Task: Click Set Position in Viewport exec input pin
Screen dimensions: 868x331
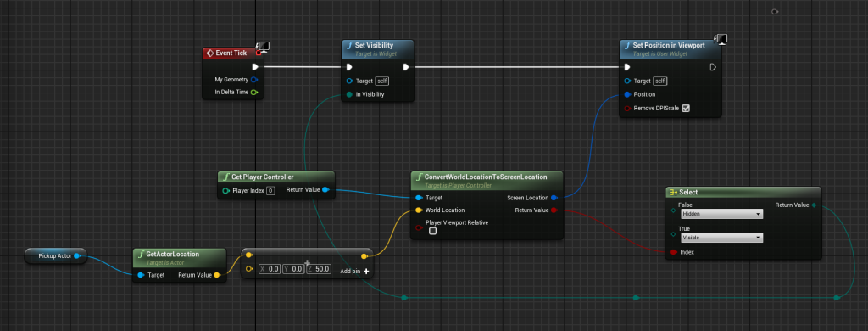Action: tap(627, 67)
